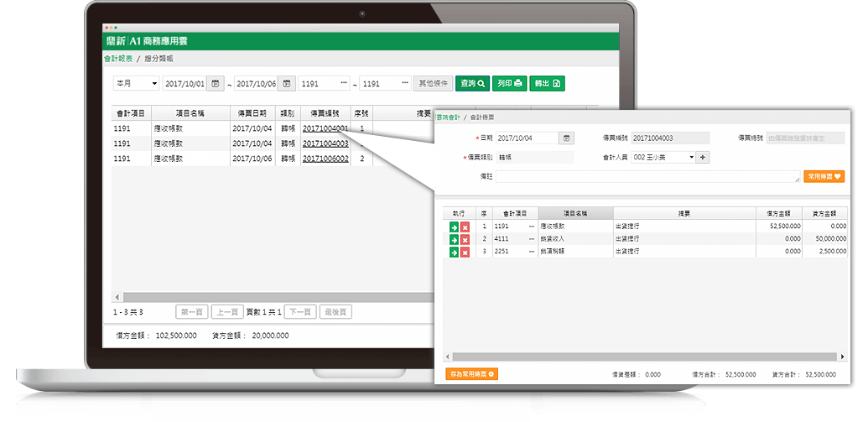
Task: Open voucher link 20171004003
Action: pos(325,143)
